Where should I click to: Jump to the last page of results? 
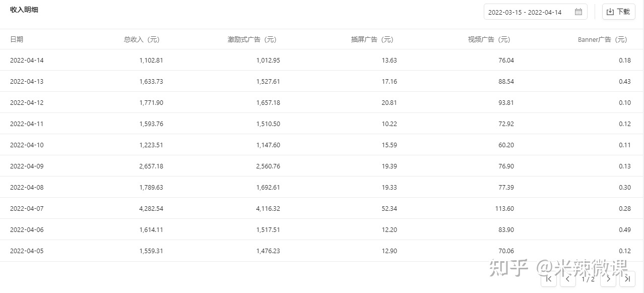pyautogui.click(x=627, y=278)
